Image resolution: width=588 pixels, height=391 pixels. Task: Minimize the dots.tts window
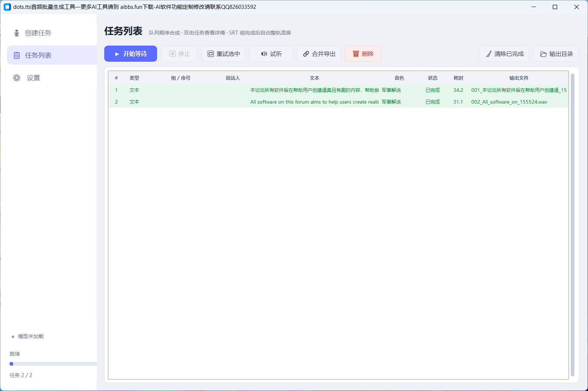coord(534,7)
